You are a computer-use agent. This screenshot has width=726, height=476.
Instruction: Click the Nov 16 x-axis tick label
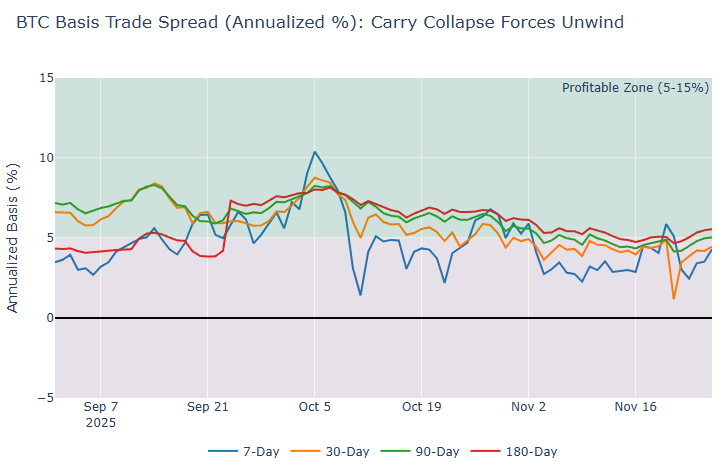635,407
